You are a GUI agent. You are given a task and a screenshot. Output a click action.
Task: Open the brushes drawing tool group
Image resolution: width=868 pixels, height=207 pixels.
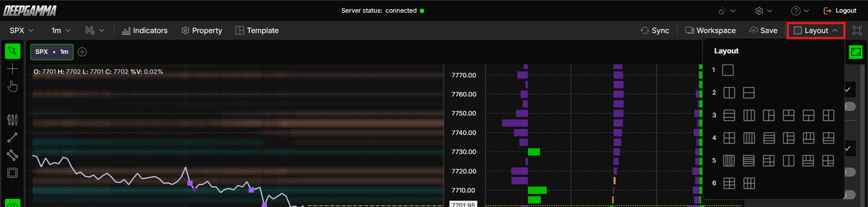[13, 120]
